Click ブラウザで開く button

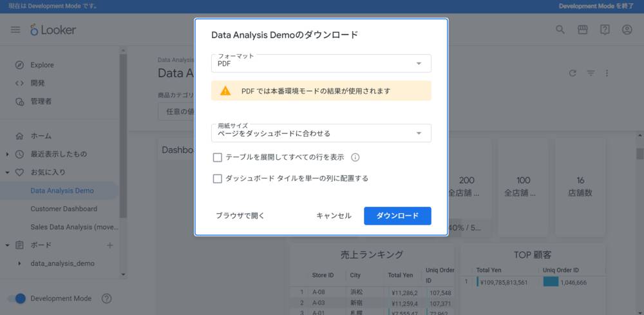[240, 216]
